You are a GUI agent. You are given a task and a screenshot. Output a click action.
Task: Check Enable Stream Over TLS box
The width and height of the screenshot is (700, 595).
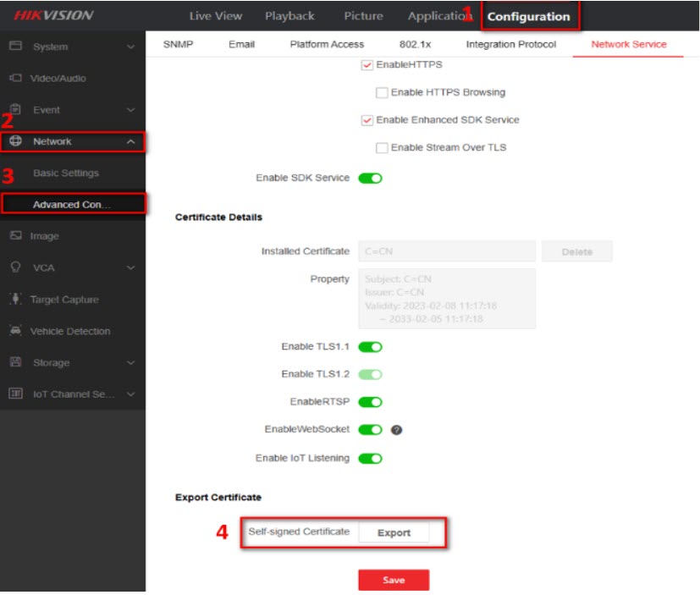[382, 148]
